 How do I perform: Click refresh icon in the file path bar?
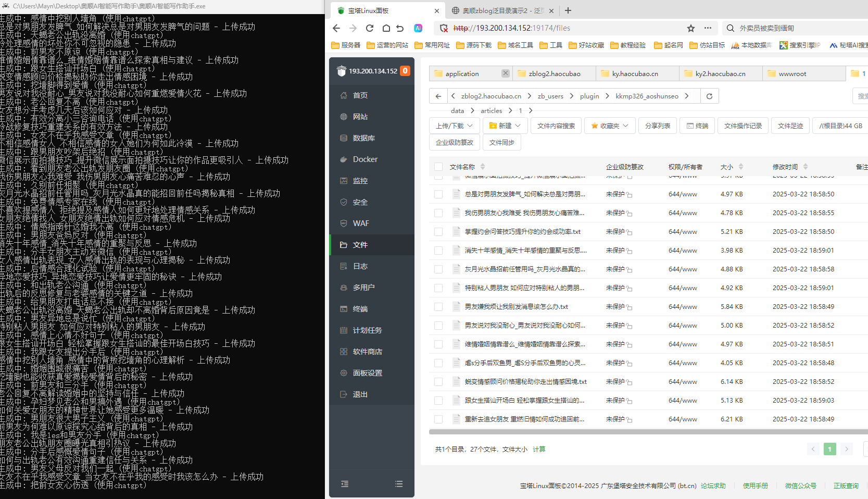point(709,96)
